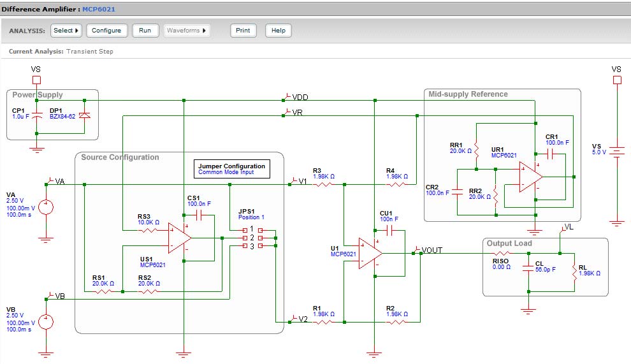Image resolution: width=631 pixels, height=364 pixels.
Task: Select the DP1 zener diode symbol
Action: click(x=84, y=116)
